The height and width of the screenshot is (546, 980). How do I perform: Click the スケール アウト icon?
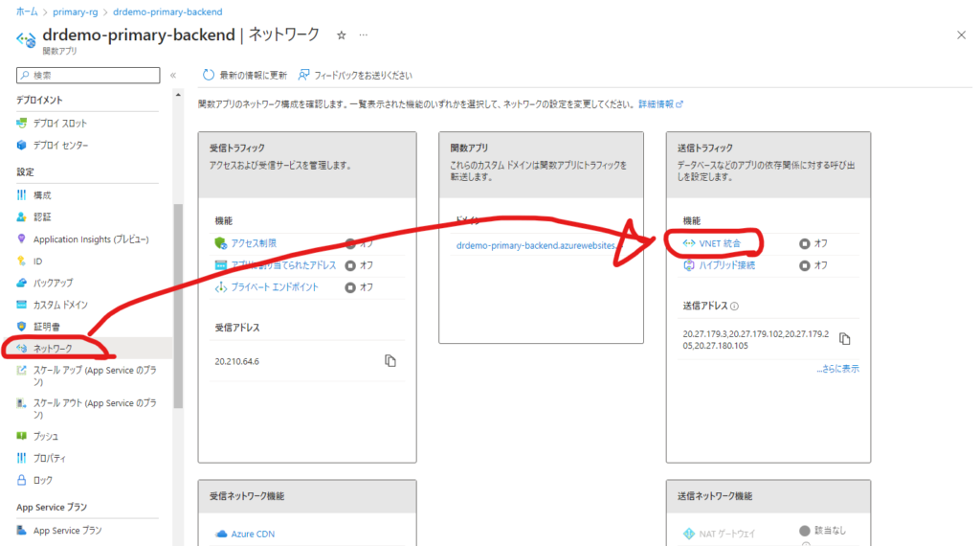tap(22, 403)
